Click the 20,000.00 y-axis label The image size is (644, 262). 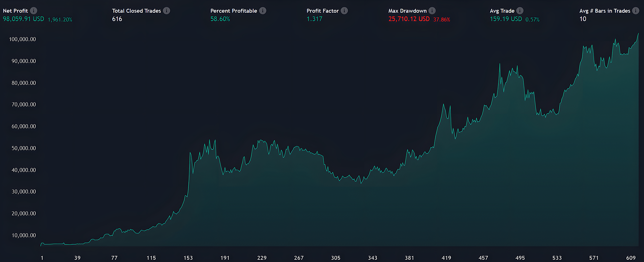pos(24,214)
